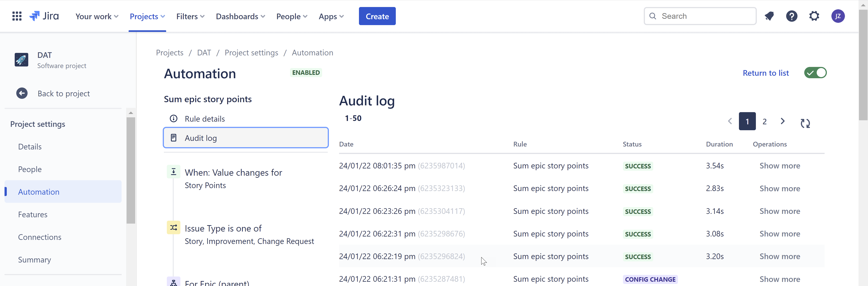868x286 pixels.
Task: Open Jira settings gear
Action: [x=814, y=16]
